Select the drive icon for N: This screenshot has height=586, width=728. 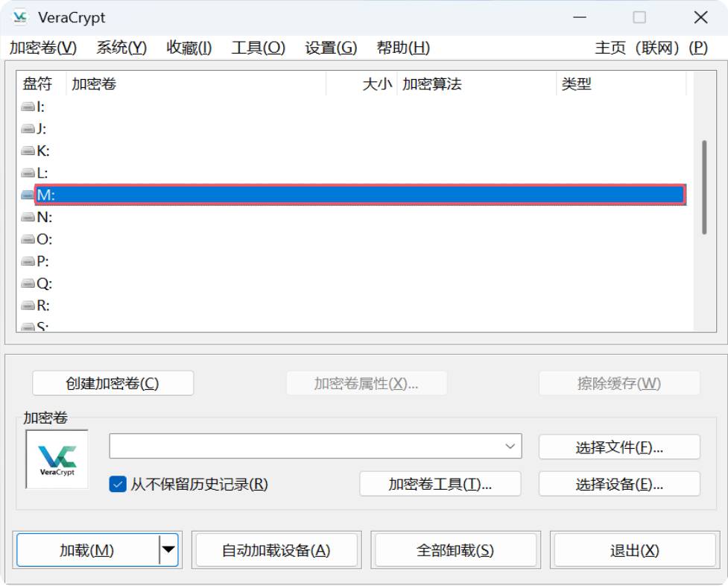tap(28, 218)
